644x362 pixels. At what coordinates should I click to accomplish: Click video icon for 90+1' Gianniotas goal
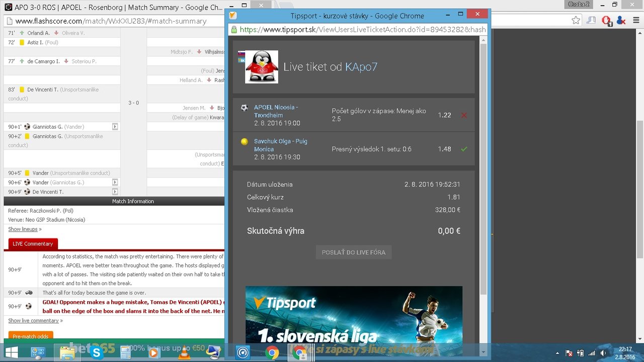(115, 127)
